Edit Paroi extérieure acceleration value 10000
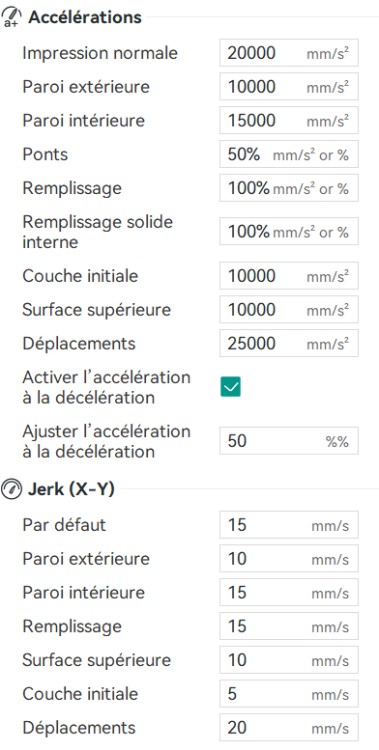Image resolution: width=379 pixels, height=750 pixels. click(289, 87)
